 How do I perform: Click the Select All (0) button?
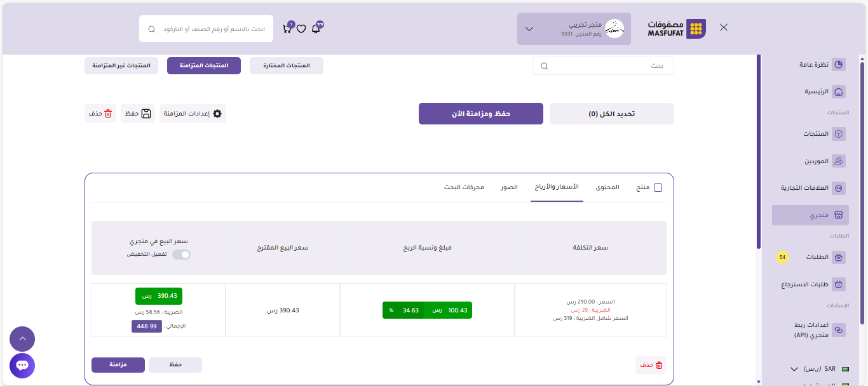611,114
